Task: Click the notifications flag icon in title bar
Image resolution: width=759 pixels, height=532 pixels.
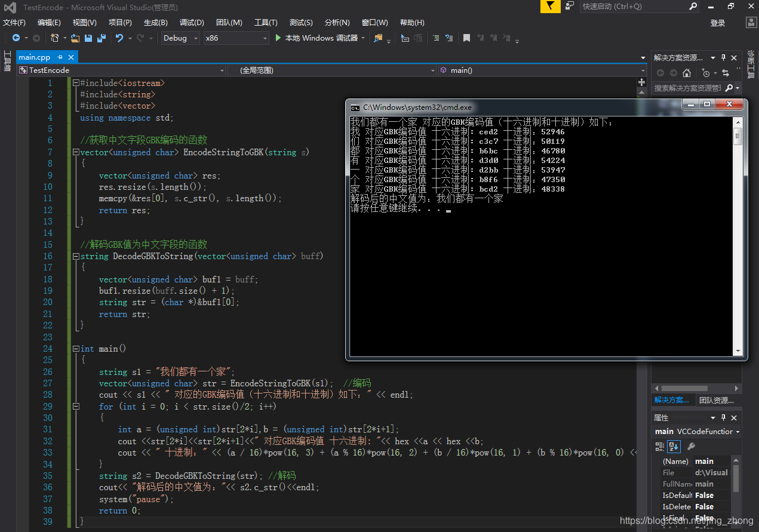Action: tap(550, 6)
